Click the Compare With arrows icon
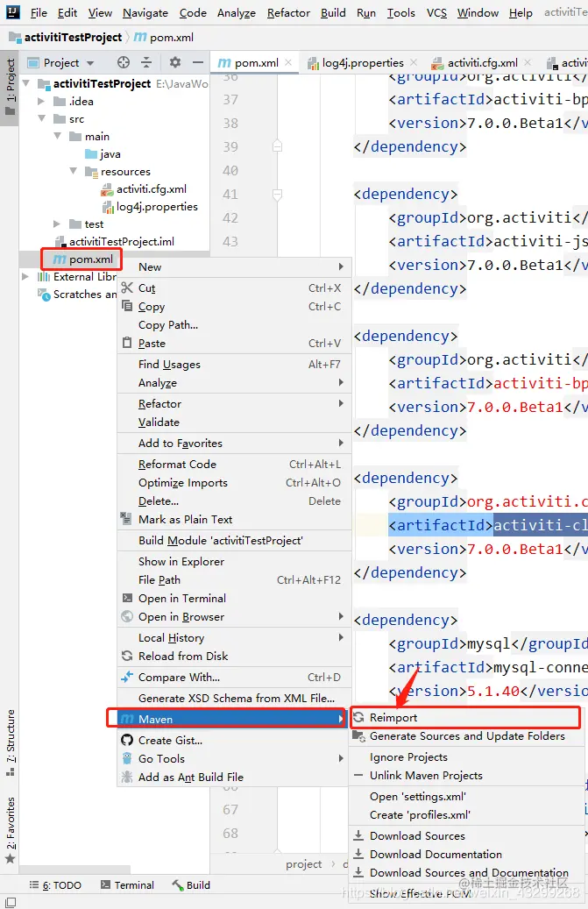Image resolution: width=588 pixels, height=909 pixels. point(127,677)
